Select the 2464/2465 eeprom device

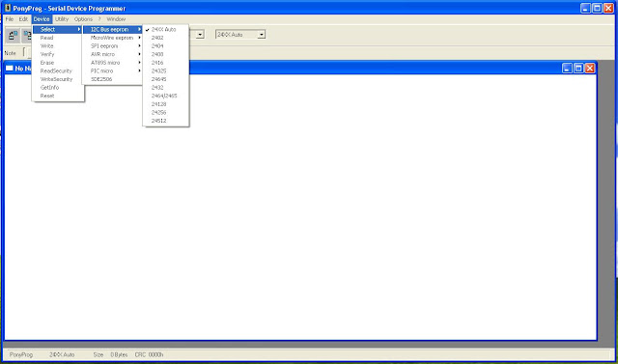click(x=166, y=96)
